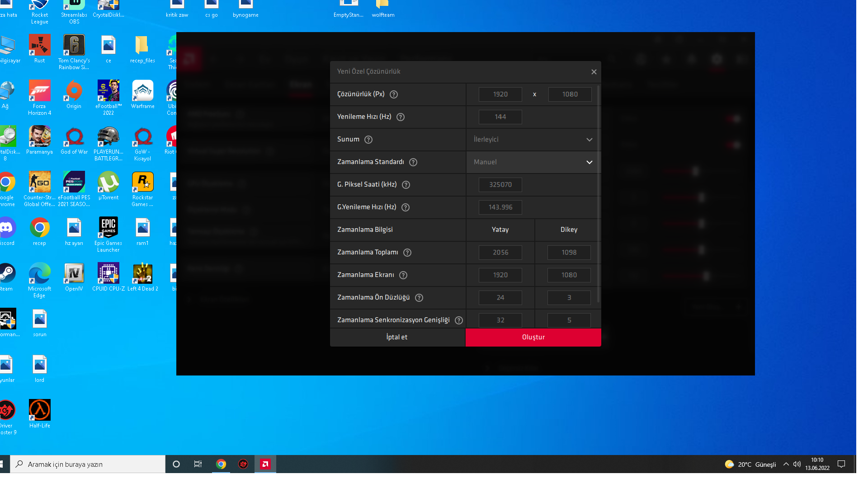Screen dimensions: 868x488
Task: Select Forza Horizon 4 desktop icon
Action: click(x=40, y=98)
